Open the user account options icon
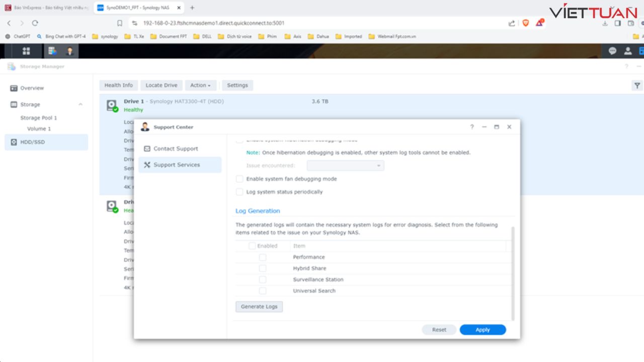The height and width of the screenshot is (362, 644). coord(628,51)
